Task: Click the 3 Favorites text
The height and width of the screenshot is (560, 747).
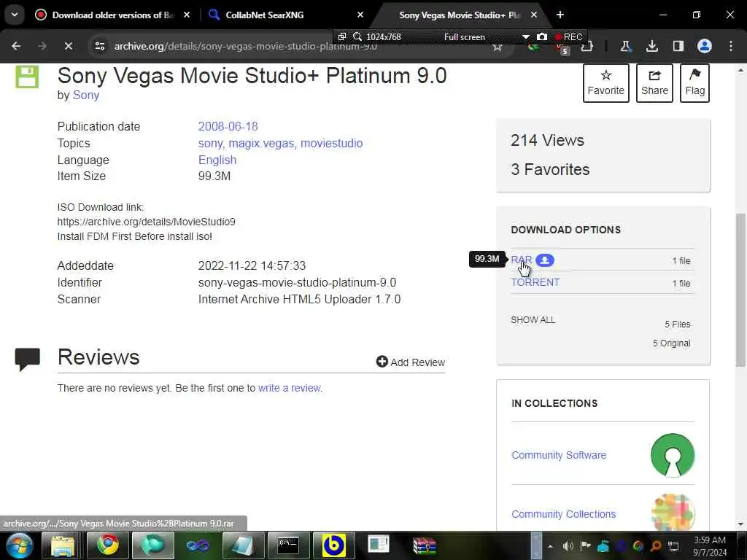Action: [550, 169]
